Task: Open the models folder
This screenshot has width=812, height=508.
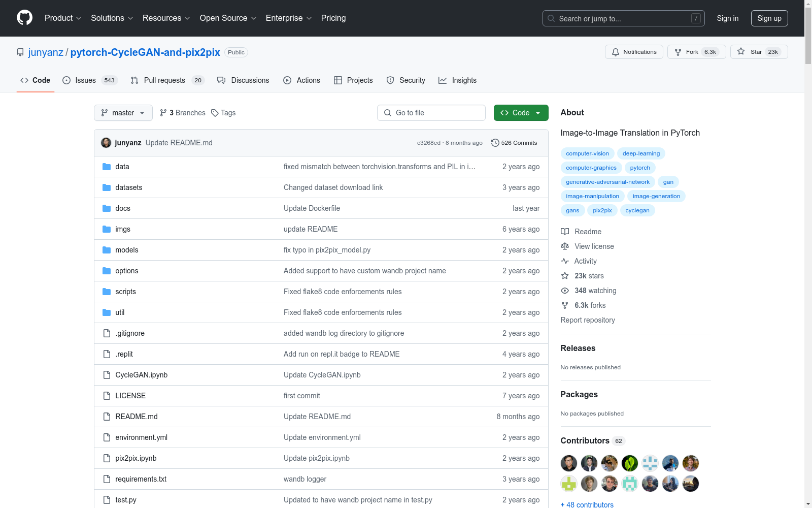Action: point(127,250)
